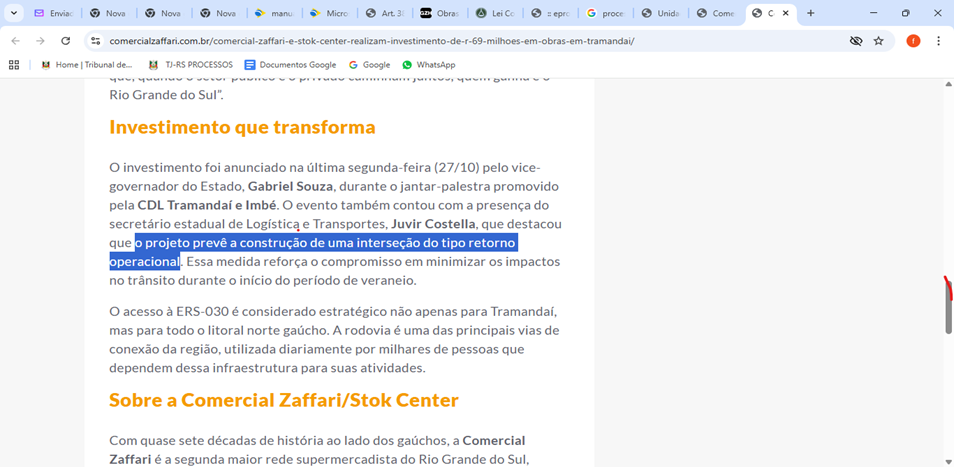Click the bold name Juvir Costella
The height and width of the screenshot is (467, 954).
[x=433, y=224]
